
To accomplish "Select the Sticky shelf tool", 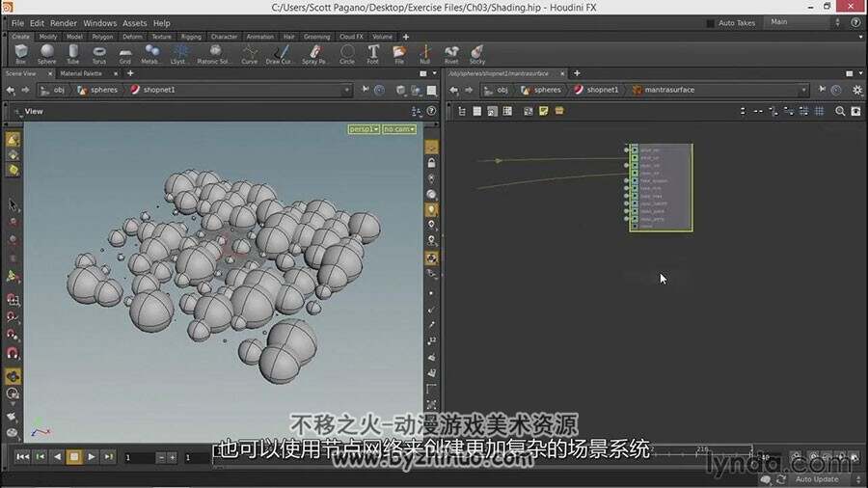I will point(477,54).
